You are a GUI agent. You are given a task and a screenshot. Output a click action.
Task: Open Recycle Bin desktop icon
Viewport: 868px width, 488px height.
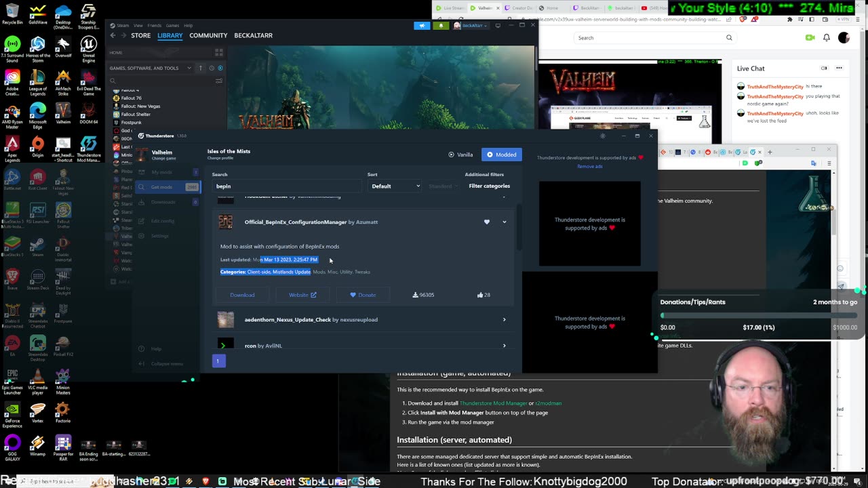[12, 14]
